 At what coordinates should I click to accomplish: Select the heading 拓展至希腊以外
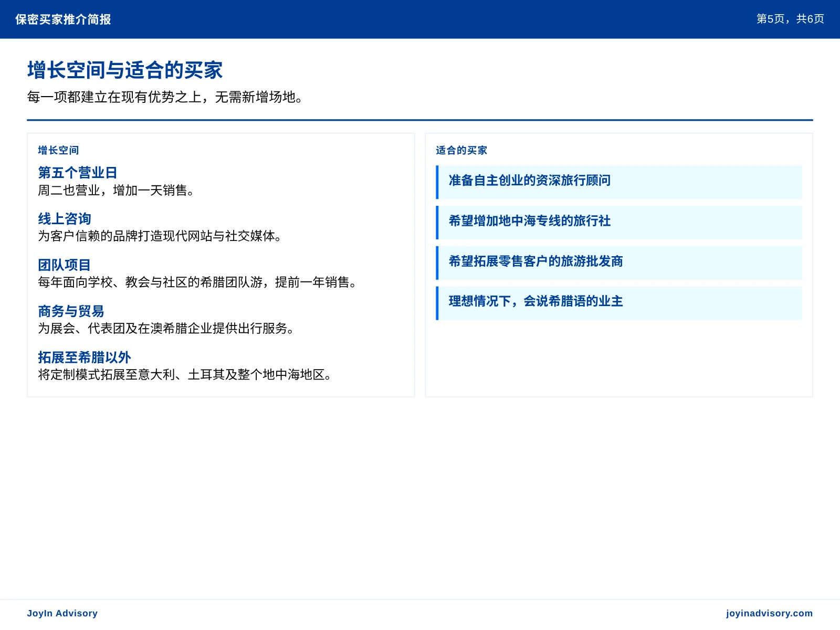tap(84, 357)
